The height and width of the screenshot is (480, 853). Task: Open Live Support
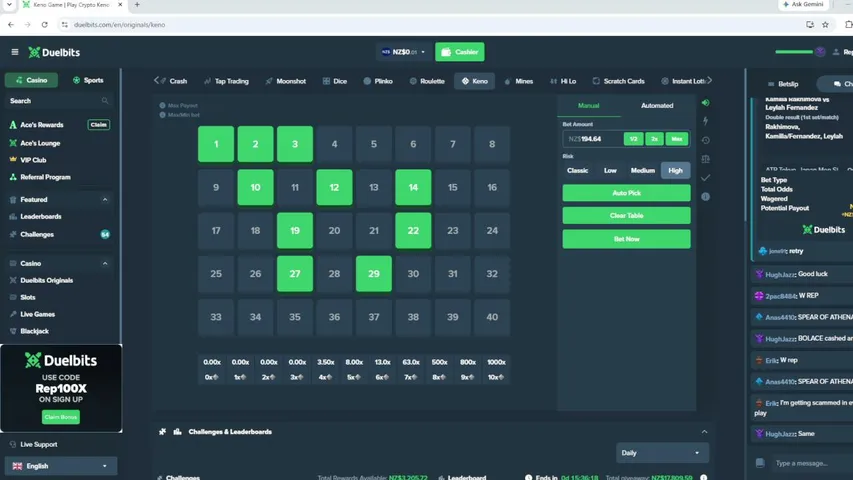click(x=39, y=445)
